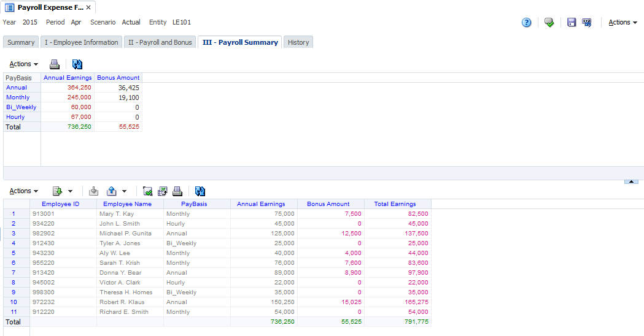Switch to the Summary tab

pyautogui.click(x=21, y=42)
